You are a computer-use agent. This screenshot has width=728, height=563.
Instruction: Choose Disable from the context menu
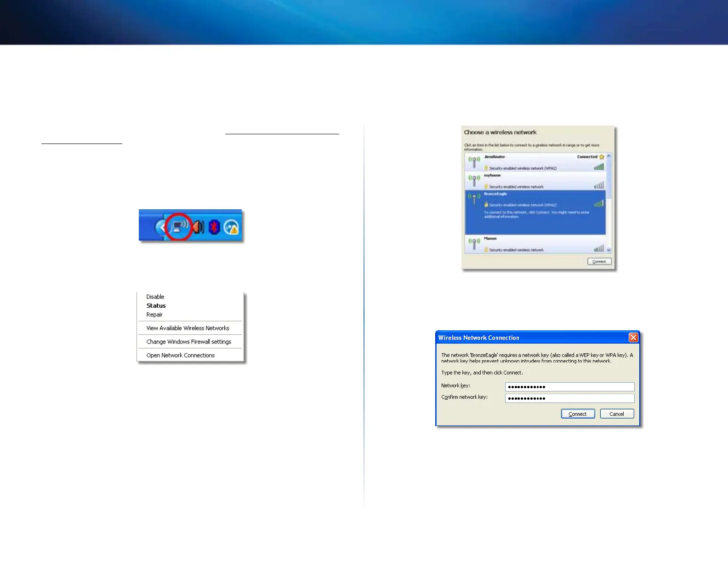pos(155,297)
